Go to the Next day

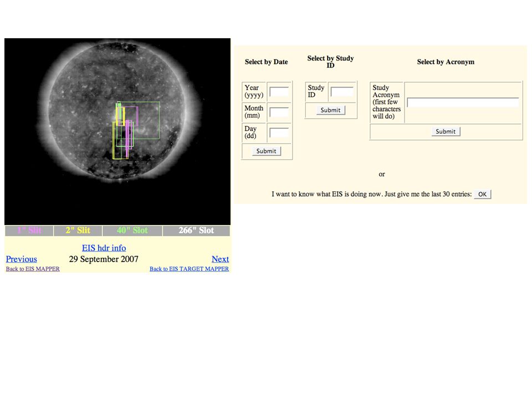[220, 259]
